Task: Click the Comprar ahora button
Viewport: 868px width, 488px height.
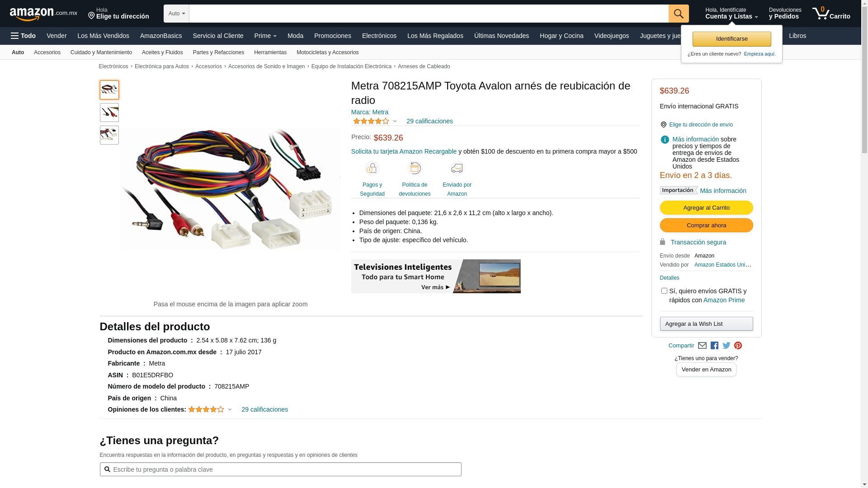Action: (706, 225)
